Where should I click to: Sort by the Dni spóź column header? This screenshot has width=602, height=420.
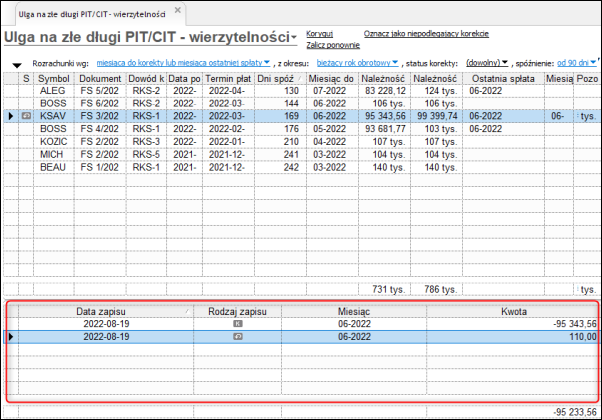280,79
